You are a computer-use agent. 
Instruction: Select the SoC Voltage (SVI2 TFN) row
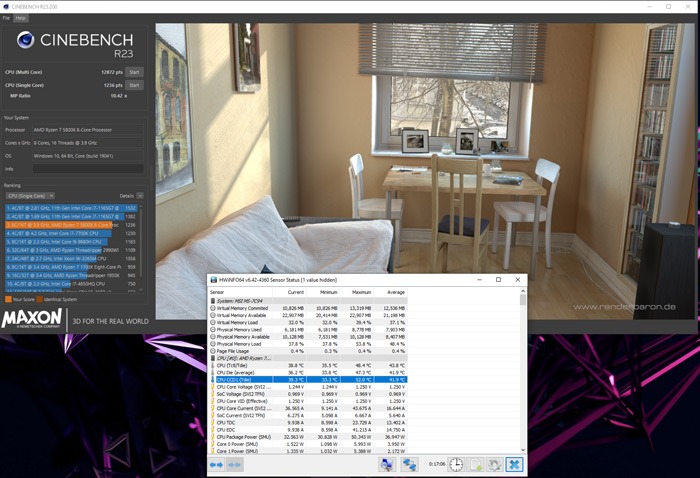coord(308,394)
